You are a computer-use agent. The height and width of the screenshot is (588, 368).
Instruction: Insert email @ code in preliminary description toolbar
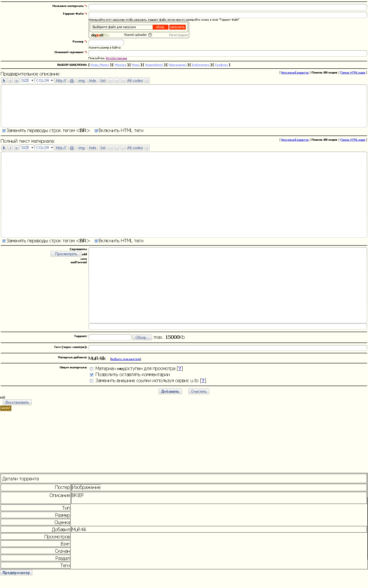pyautogui.click(x=72, y=81)
